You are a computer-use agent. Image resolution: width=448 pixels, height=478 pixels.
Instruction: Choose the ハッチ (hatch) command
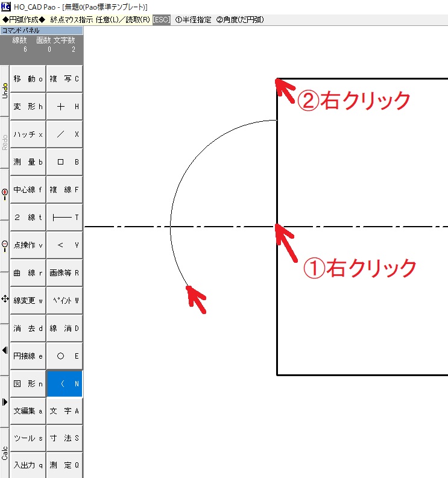coord(28,134)
